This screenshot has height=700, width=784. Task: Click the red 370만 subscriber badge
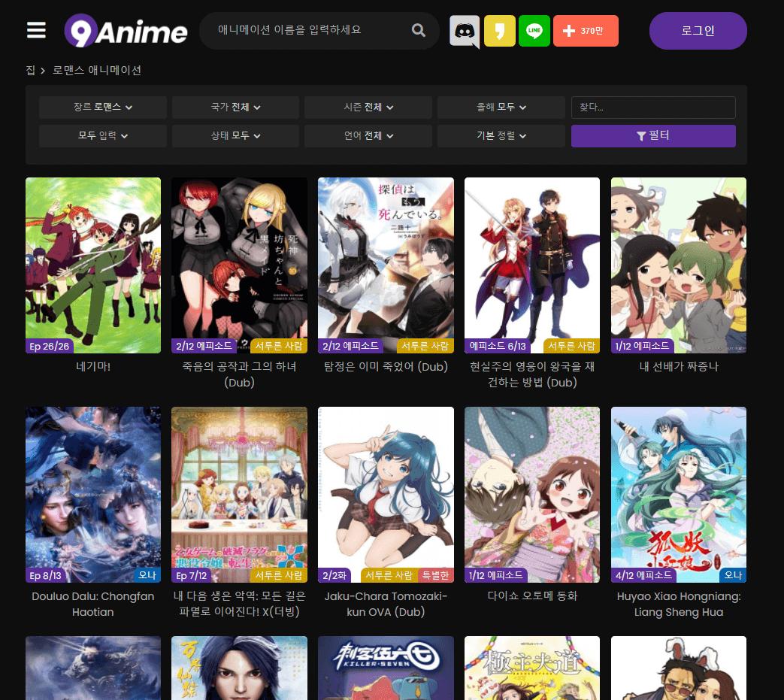click(x=586, y=31)
